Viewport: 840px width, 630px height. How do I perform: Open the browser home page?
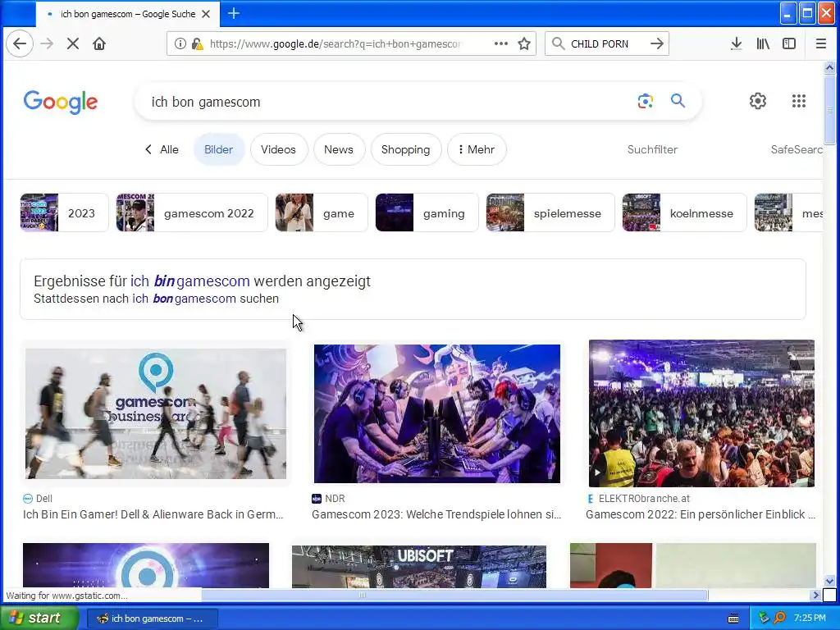99,44
